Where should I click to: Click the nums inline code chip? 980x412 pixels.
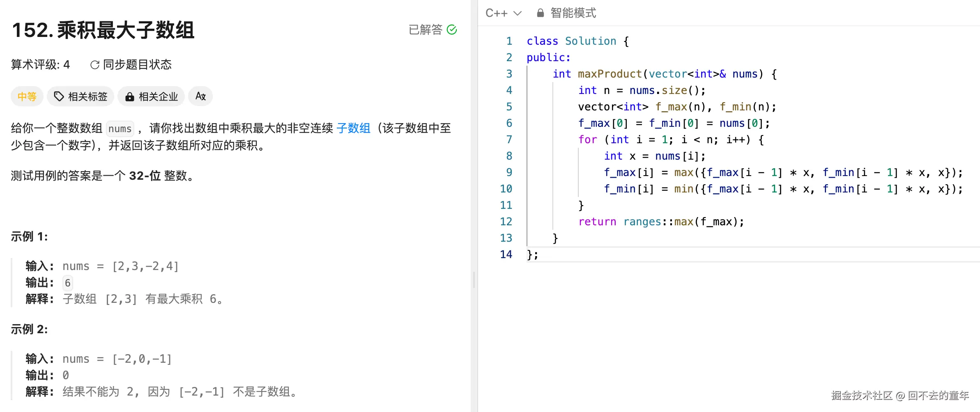click(120, 128)
